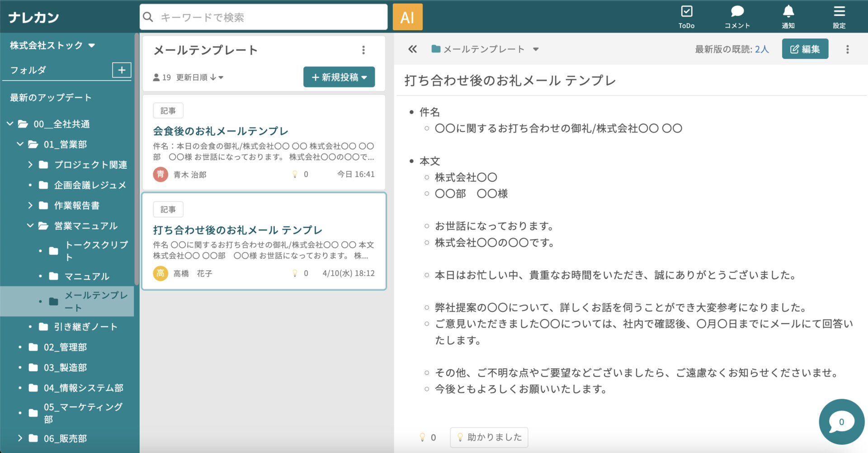The width and height of the screenshot is (868, 453).
Task: Click lightbulb icon on 会食後 card
Action: (295, 174)
